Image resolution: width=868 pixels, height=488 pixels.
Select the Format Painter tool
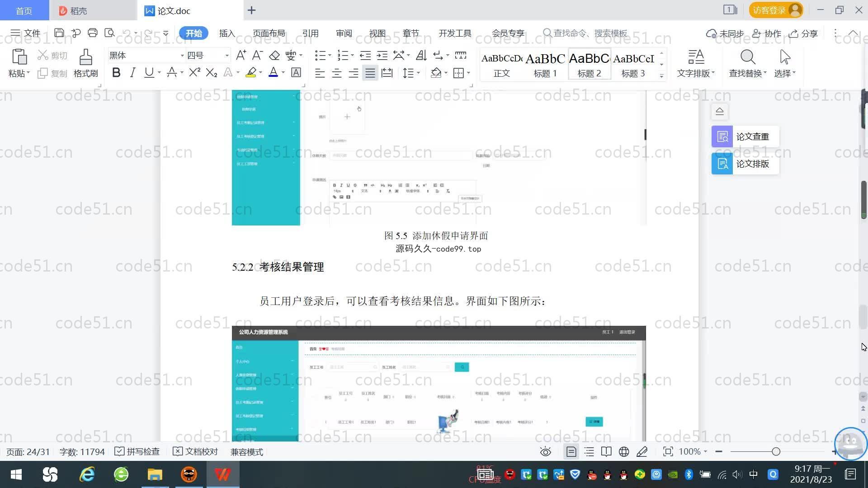(86, 63)
